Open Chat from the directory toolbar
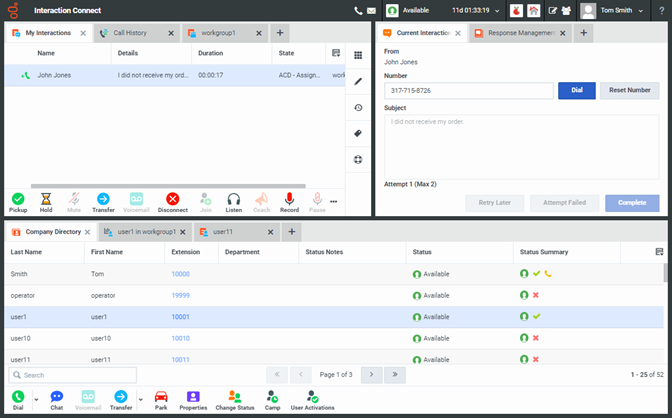 [57, 397]
